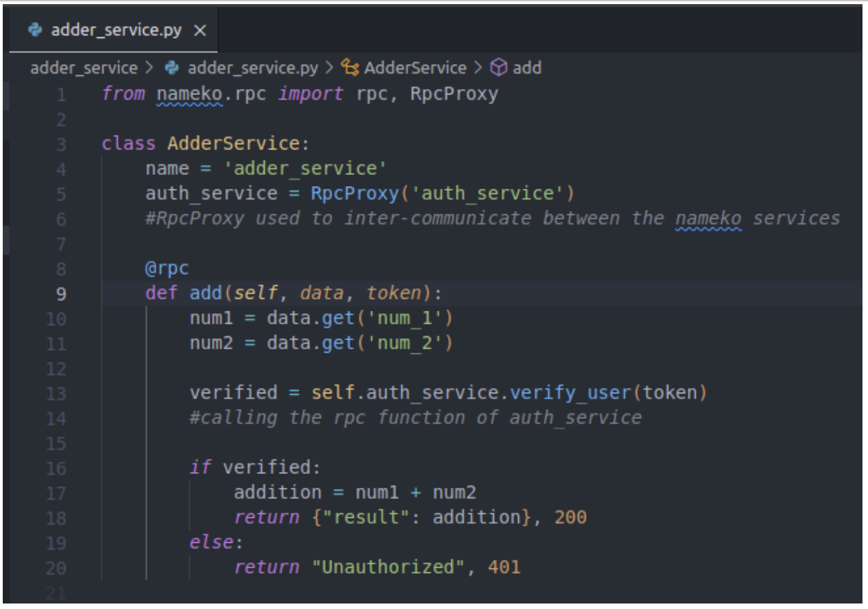Click the 'num_2' string on line 11

(404, 344)
